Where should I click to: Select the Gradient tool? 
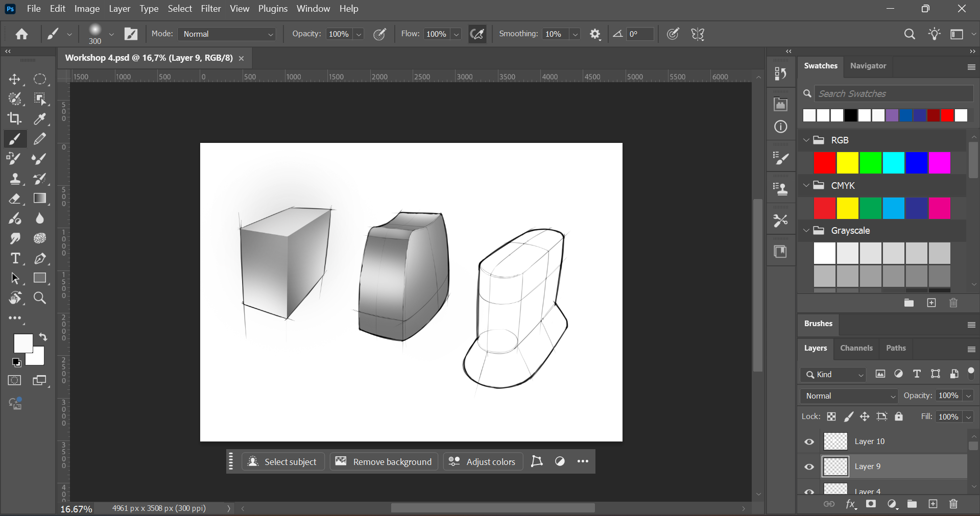(x=40, y=199)
